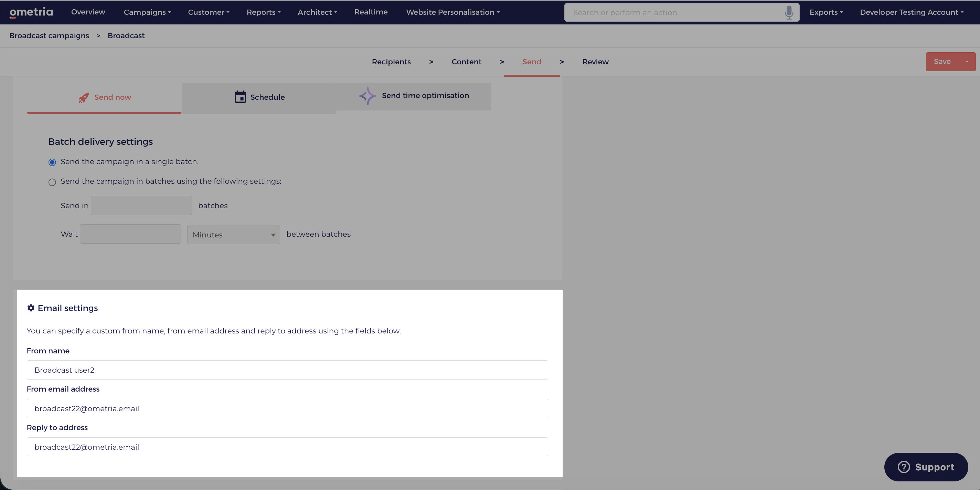Open Website Personalisation dropdown
980x490 pixels.
point(453,12)
